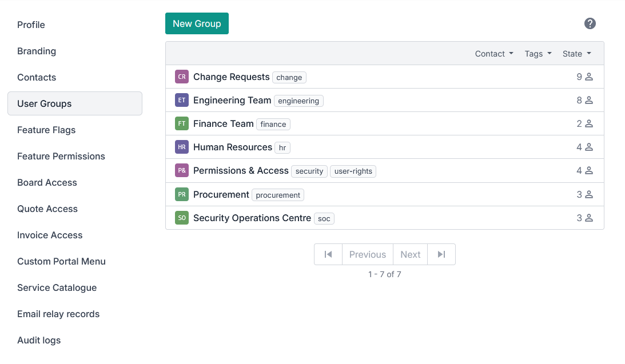The height and width of the screenshot is (364, 625).
Task: Jump to the last page icon
Action: click(441, 254)
